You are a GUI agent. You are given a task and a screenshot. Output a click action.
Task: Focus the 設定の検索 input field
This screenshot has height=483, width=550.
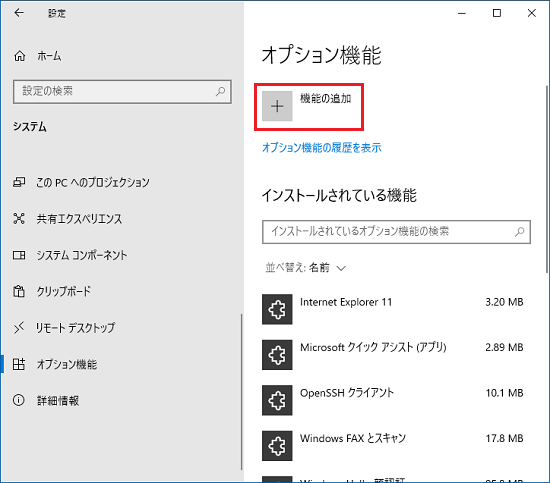[122, 92]
